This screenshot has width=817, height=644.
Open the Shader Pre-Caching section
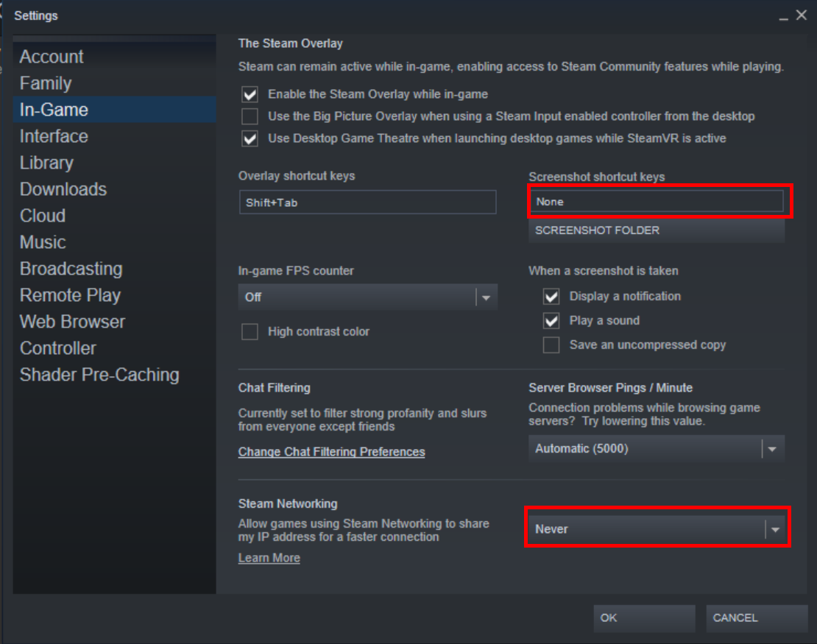99,375
